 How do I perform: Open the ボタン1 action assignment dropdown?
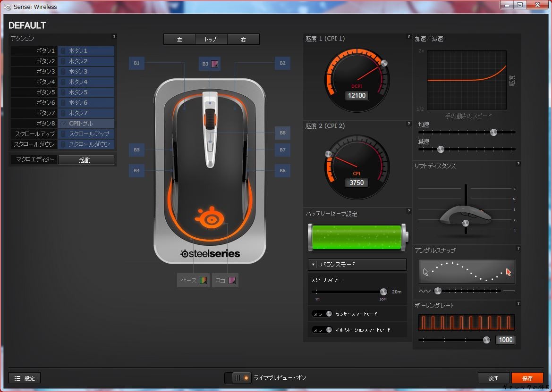[x=86, y=50]
